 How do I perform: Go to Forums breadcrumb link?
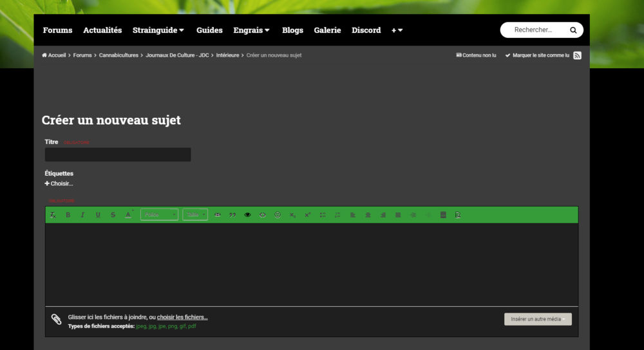click(82, 55)
